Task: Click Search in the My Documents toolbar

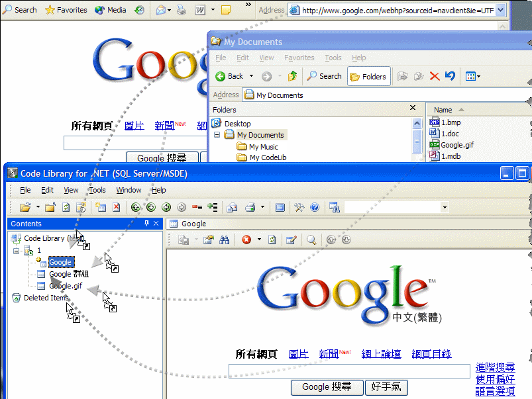Action: click(x=324, y=76)
